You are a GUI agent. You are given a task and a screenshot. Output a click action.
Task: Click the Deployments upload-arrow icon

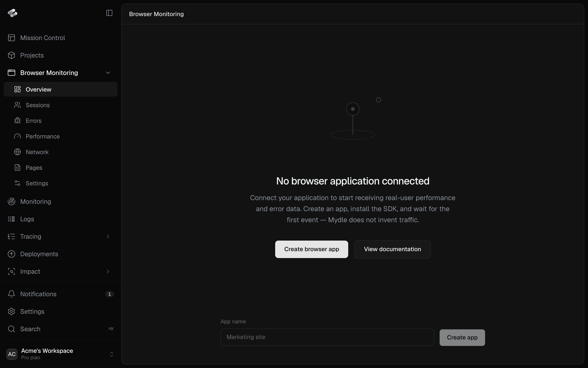[x=11, y=254]
